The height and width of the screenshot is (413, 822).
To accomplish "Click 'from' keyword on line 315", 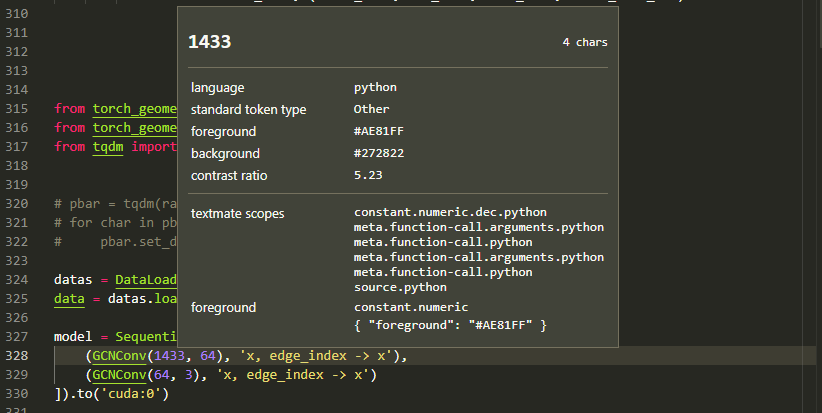I will pos(69,108).
